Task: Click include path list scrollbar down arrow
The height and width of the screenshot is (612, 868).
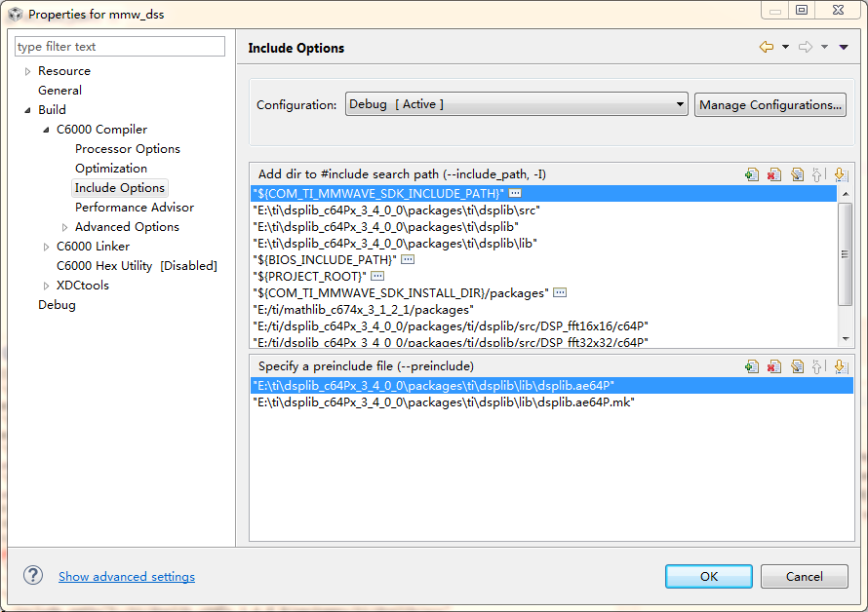Action: point(846,339)
